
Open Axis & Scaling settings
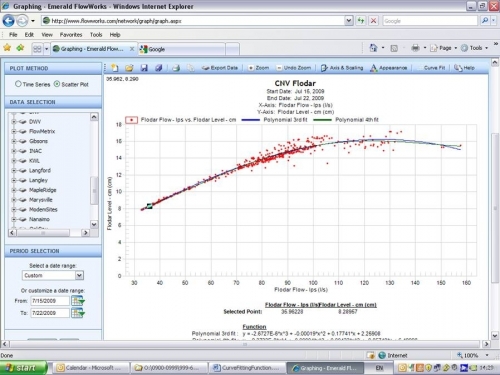[342, 68]
